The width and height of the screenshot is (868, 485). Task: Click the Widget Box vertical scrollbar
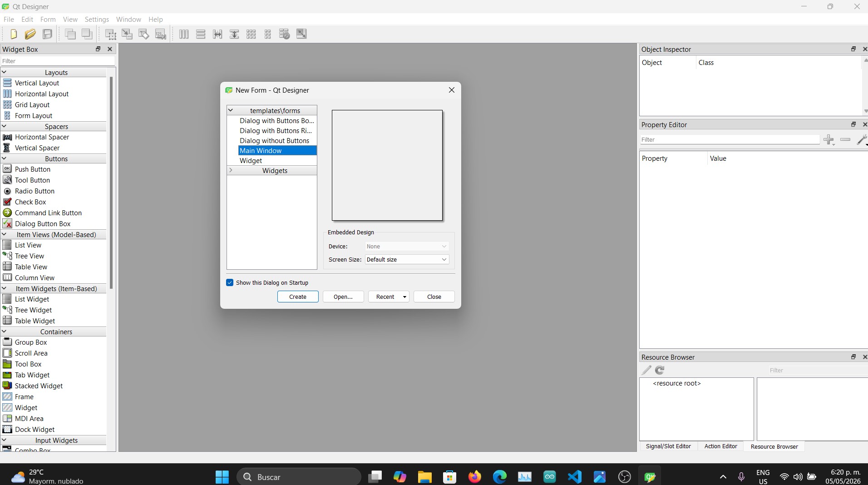(x=111, y=183)
